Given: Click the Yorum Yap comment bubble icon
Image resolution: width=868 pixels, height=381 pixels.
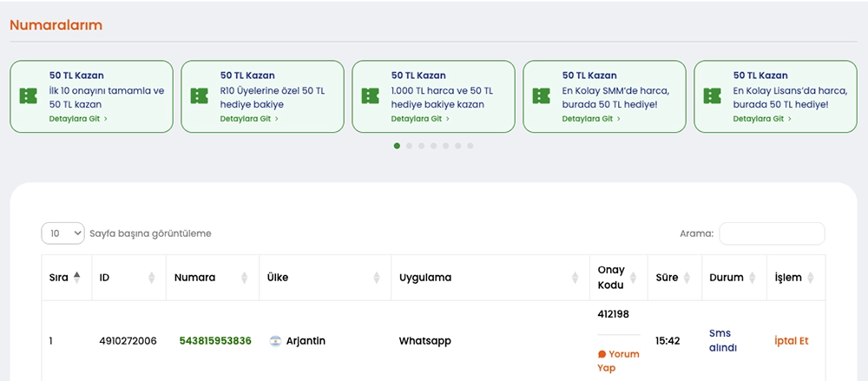Looking at the screenshot, I should click(602, 354).
